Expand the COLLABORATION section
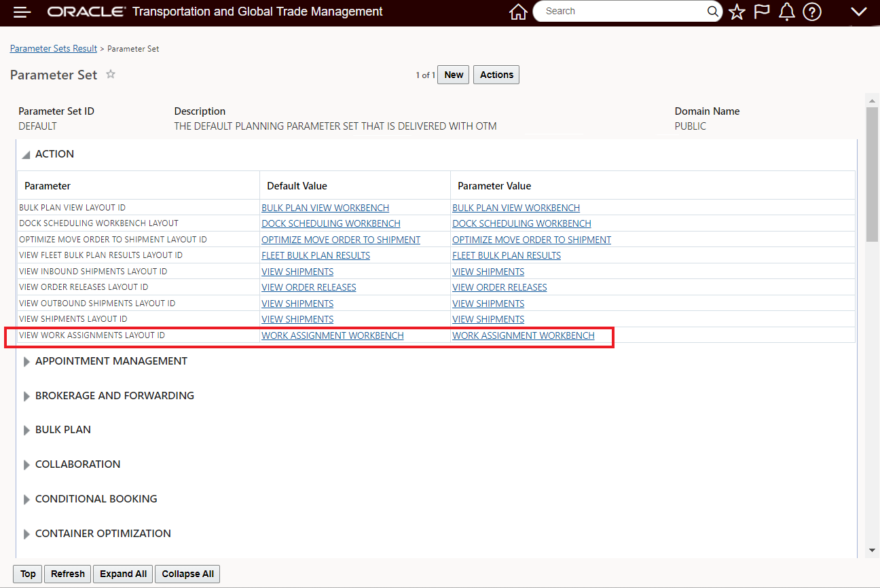Screen dimensions: 880x588 pos(27,465)
